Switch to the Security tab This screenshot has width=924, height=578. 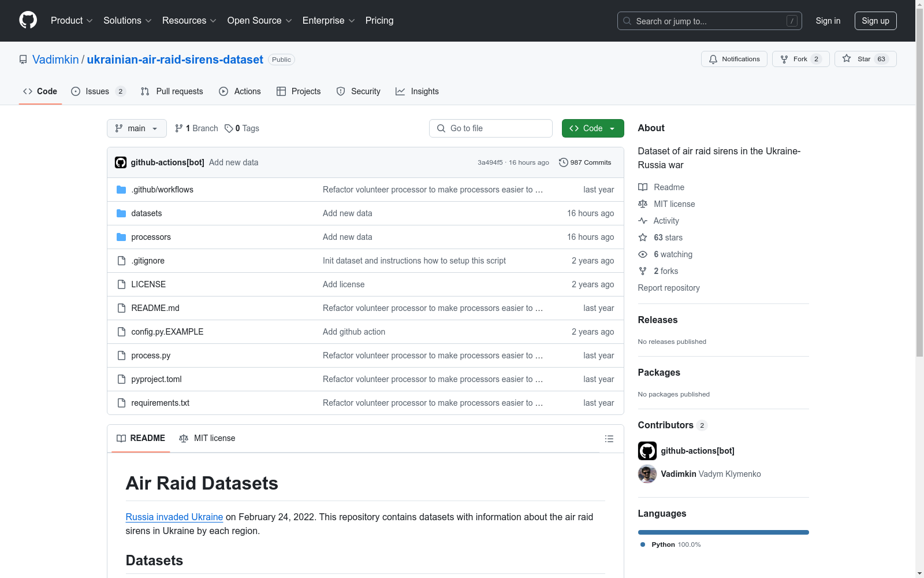(359, 91)
